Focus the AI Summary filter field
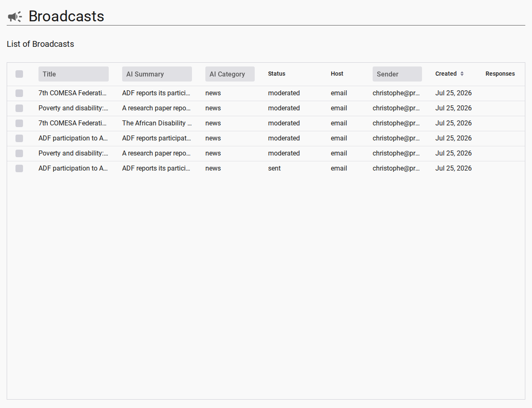The width and height of the screenshot is (532, 408). point(157,74)
